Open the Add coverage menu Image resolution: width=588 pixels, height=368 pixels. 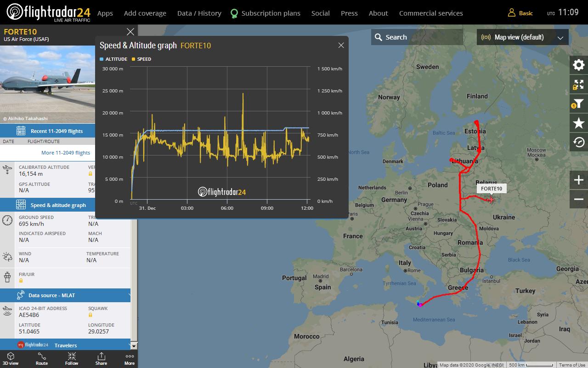145,13
